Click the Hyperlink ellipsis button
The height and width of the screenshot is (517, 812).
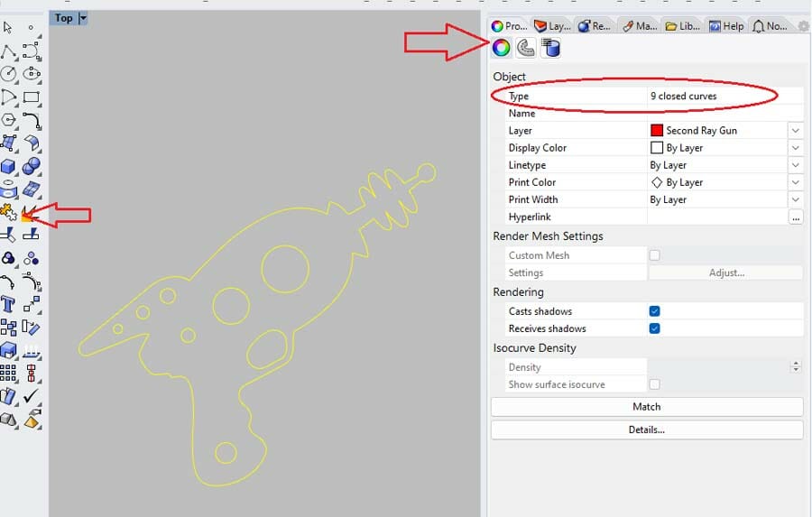[x=796, y=217]
